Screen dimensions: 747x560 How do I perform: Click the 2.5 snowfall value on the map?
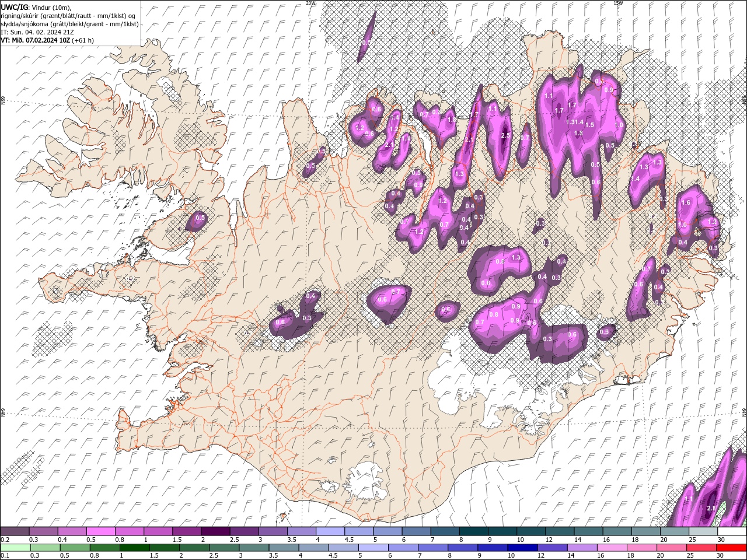pos(505,135)
